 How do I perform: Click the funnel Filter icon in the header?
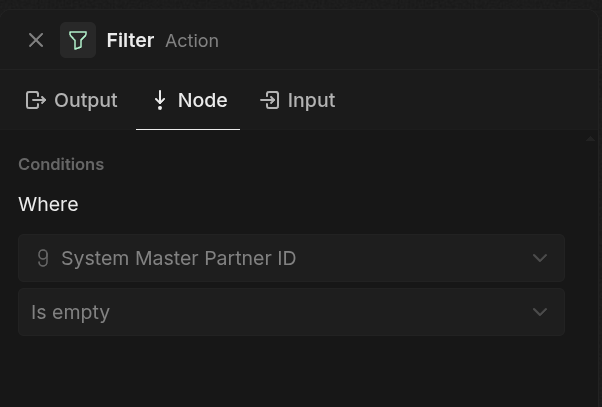(78, 40)
